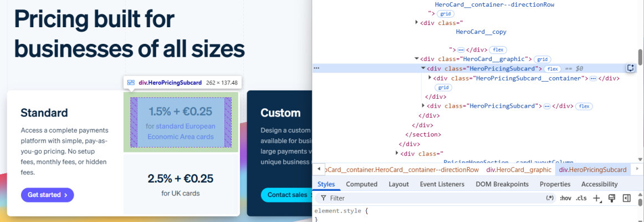Viewport: 644px width, 222px height.
Task: Open the .cls class editor
Action: (581, 198)
